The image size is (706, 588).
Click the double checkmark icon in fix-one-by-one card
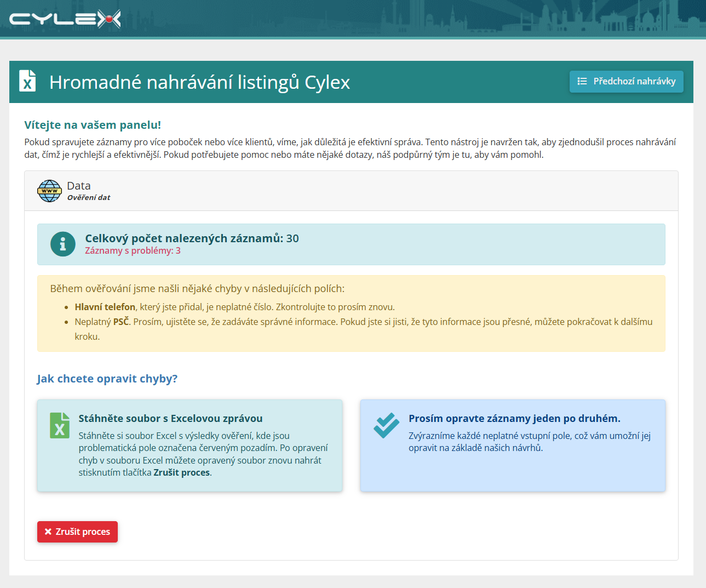tap(387, 425)
